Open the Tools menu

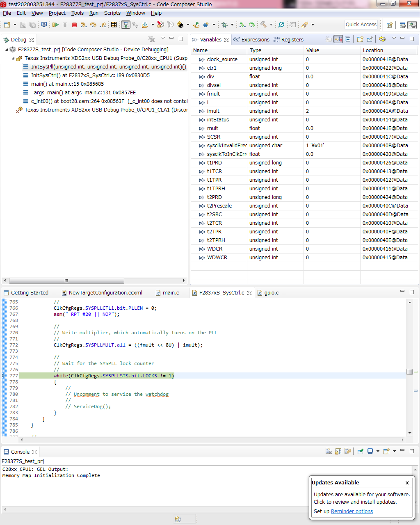[x=78, y=13]
